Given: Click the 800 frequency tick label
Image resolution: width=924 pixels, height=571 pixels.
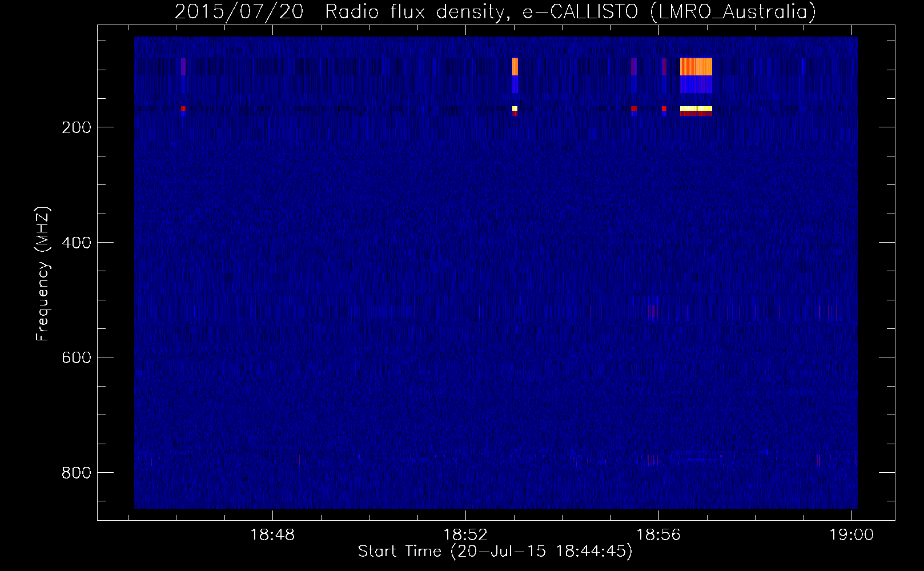Looking at the screenshot, I should [x=77, y=473].
